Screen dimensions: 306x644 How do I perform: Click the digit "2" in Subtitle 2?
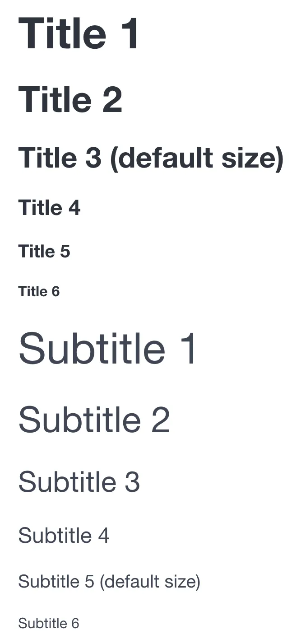click(160, 420)
